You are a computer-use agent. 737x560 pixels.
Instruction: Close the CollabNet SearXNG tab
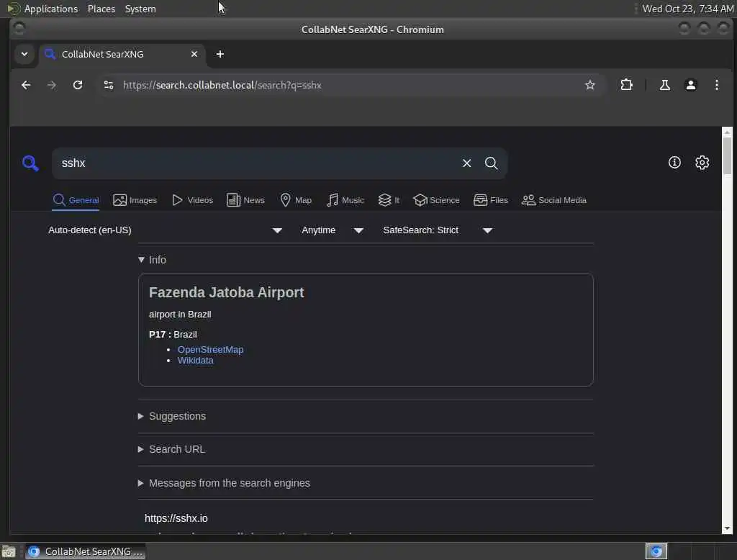[x=194, y=54]
